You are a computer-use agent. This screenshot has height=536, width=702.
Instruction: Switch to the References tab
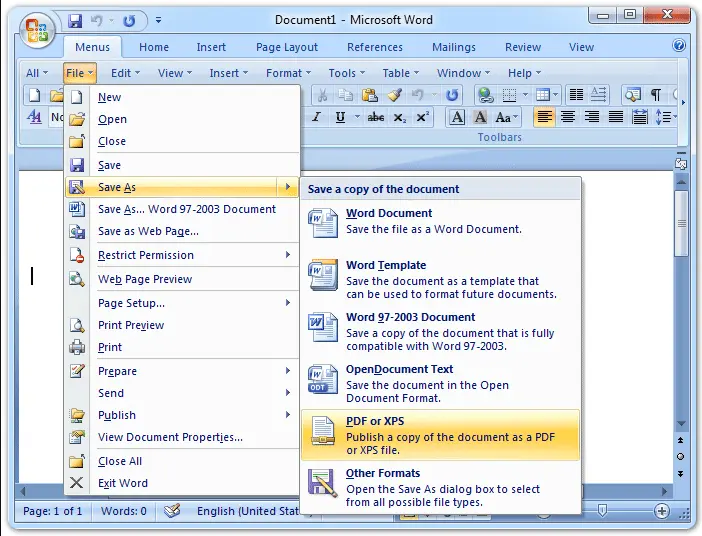coord(375,47)
